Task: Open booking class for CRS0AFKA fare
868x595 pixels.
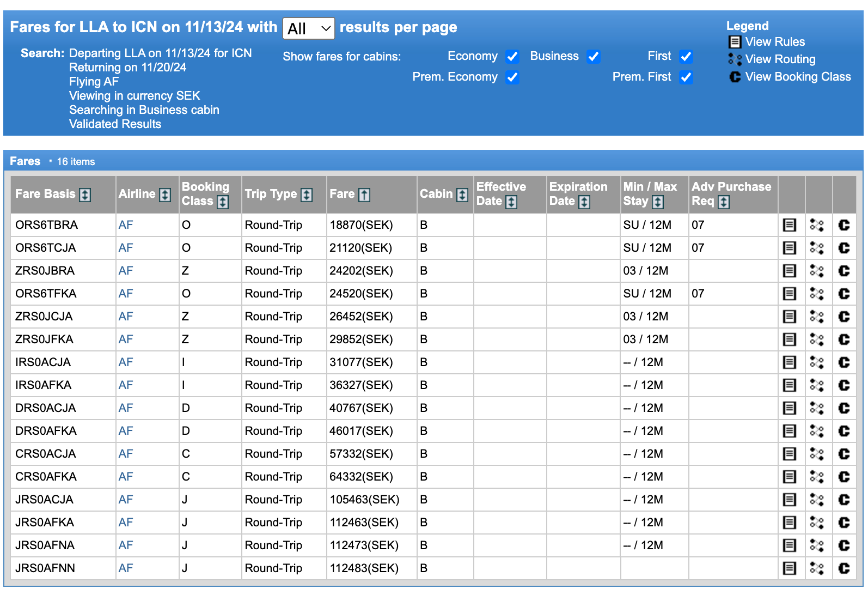Action: [843, 477]
